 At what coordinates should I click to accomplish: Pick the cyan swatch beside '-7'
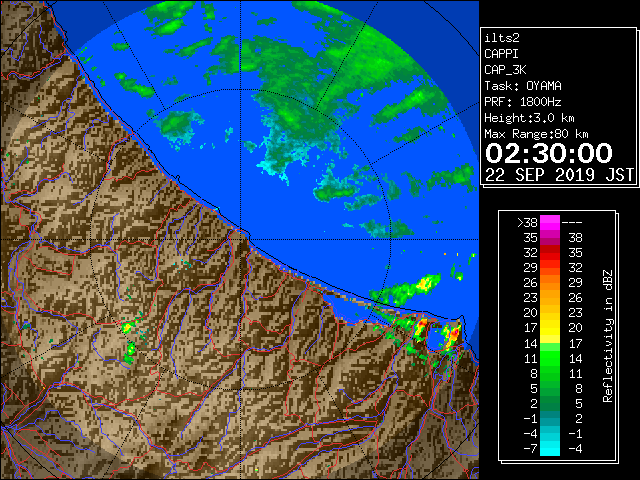tap(550, 449)
